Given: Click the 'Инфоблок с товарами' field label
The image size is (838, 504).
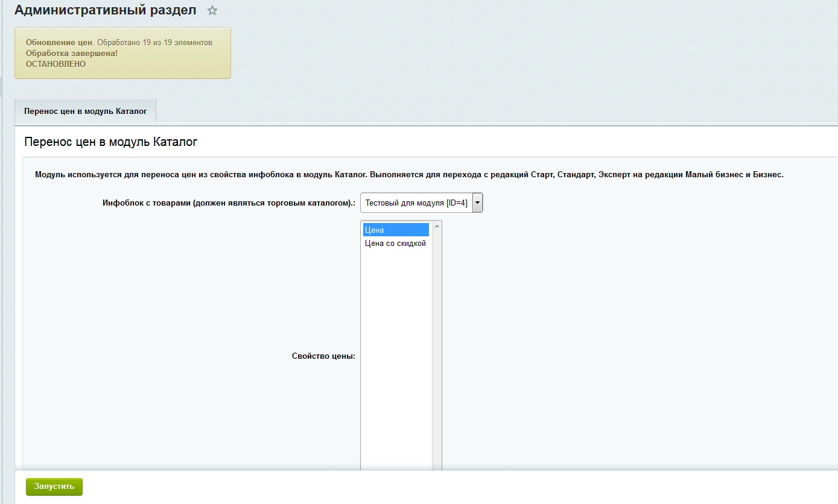Looking at the screenshot, I should 229,203.
